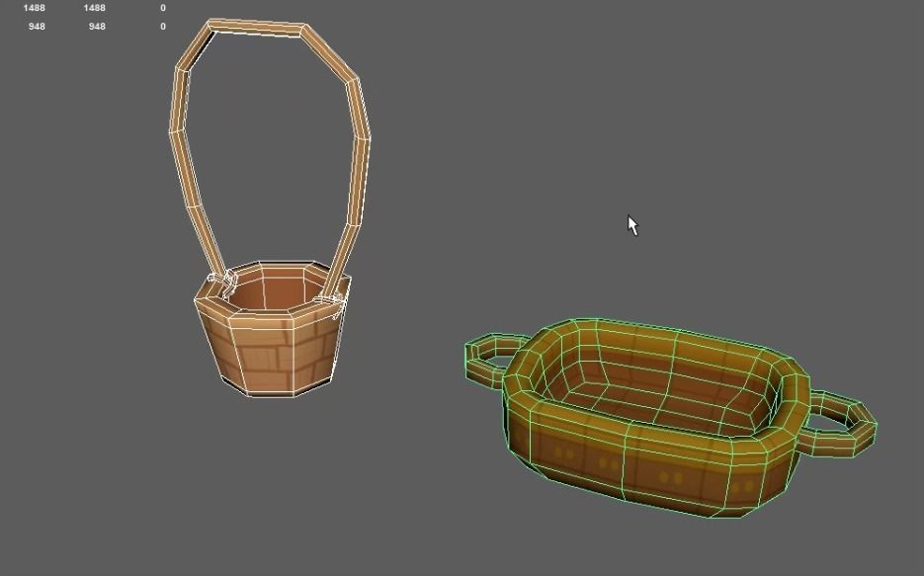Click the first 948 value in the HUD
Image resolution: width=924 pixels, height=576 pixels.
coord(37,26)
